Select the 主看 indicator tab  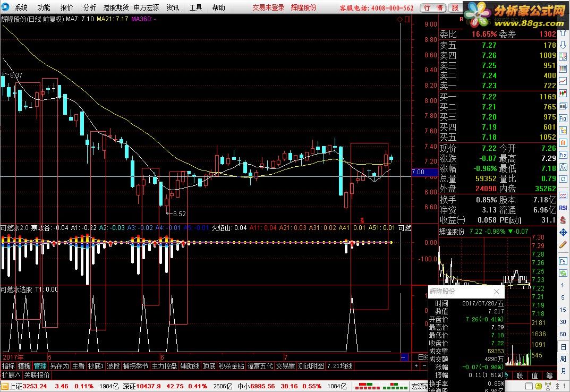(x=78, y=366)
